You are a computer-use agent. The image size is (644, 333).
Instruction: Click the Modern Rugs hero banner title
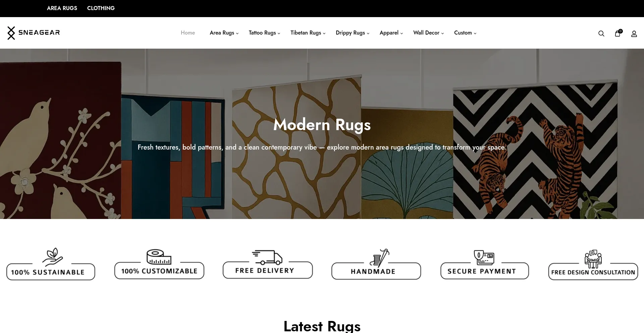click(x=322, y=125)
